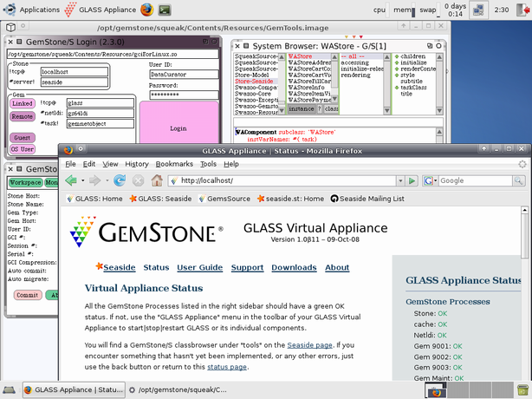Click the Guest button in Login window

click(23, 138)
